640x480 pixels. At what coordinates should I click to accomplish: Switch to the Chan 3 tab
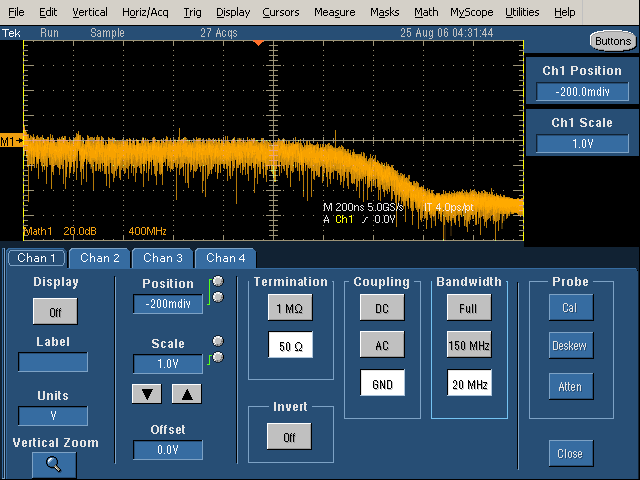pyautogui.click(x=162, y=258)
